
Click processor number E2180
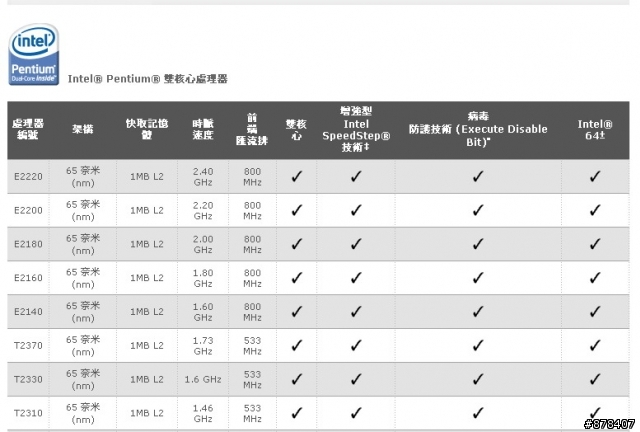[x=28, y=244]
